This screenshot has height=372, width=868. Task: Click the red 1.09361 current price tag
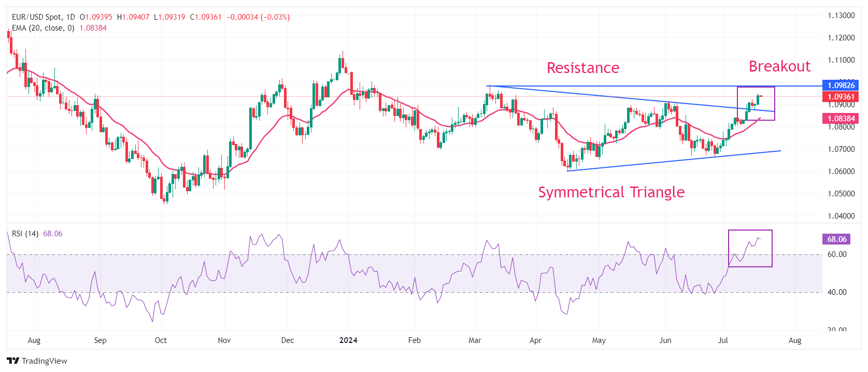pyautogui.click(x=840, y=97)
